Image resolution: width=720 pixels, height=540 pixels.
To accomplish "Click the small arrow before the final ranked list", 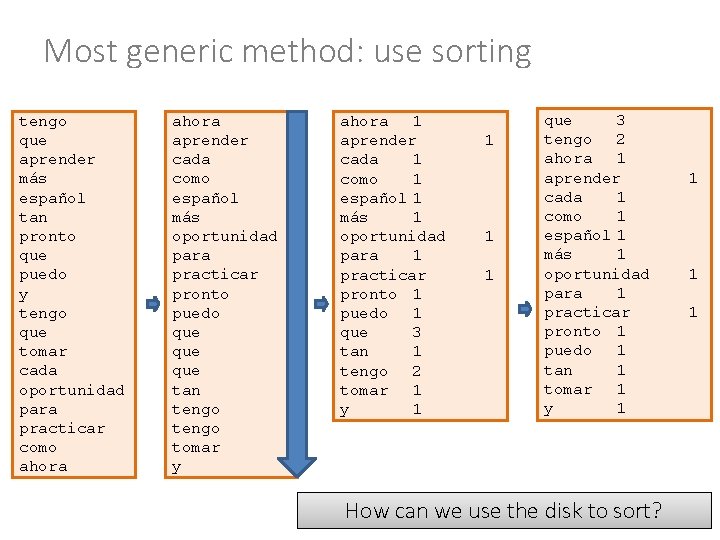I will (526, 310).
